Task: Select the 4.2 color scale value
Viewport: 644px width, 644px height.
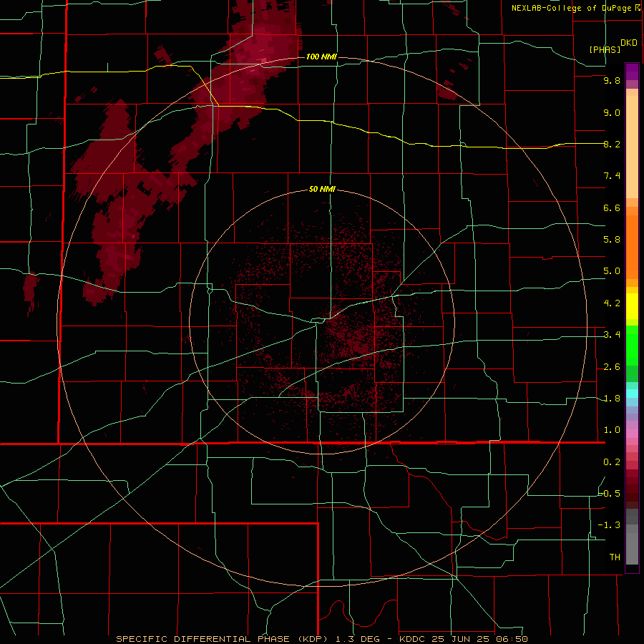Action: coord(612,303)
